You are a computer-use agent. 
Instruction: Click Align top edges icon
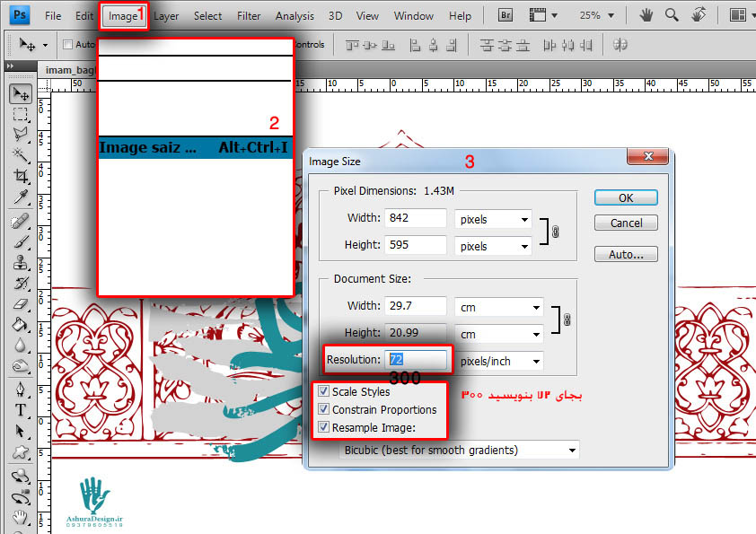click(x=352, y=45)
